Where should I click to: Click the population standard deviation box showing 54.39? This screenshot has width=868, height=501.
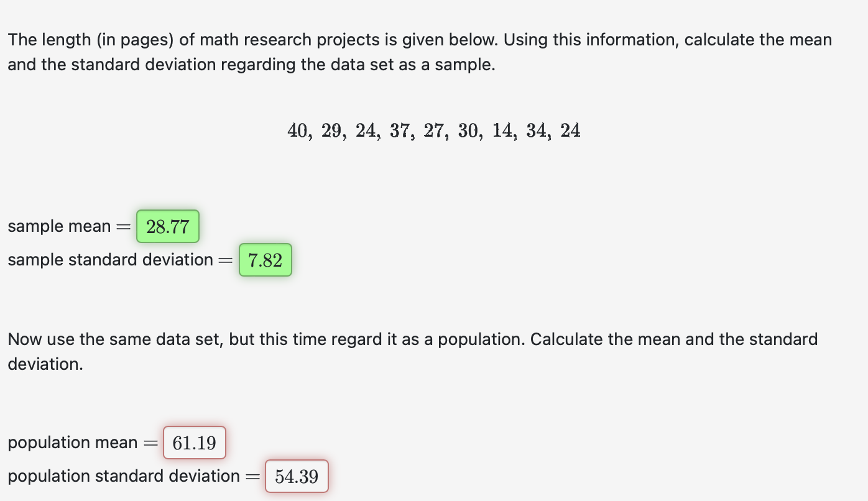click(297, 476)
